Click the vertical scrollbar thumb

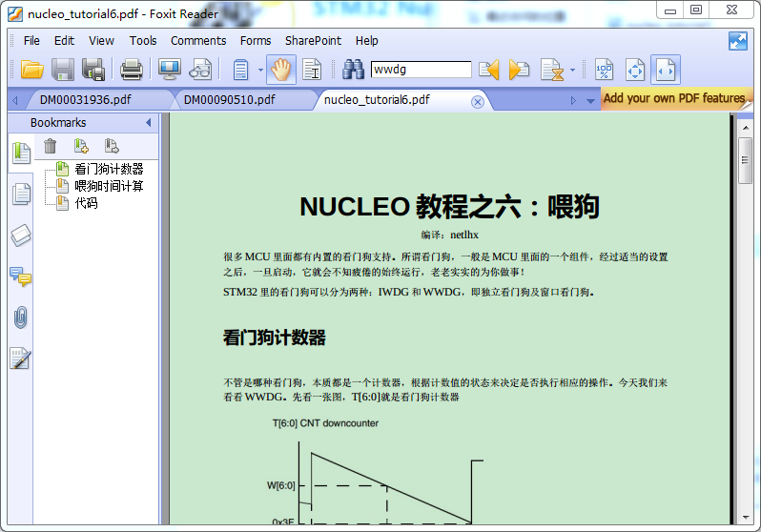point(745,160)
